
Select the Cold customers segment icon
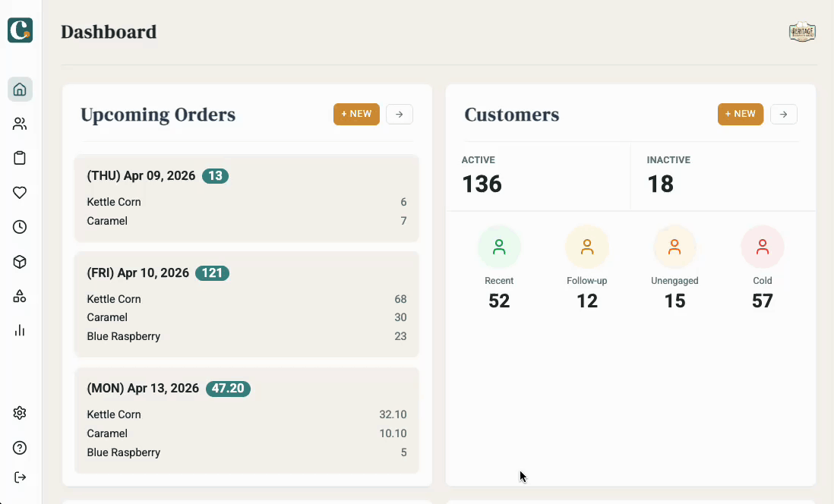pyautogui.click(x=763, y=247)
